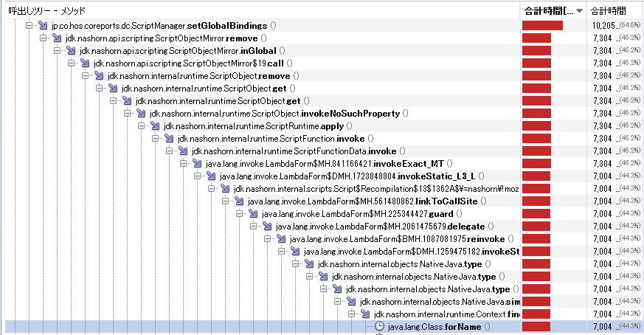This screenshot has width=644, height=335.
Task: Collapse the Context.fin... tree node
Action: click(x=352, y=314)
